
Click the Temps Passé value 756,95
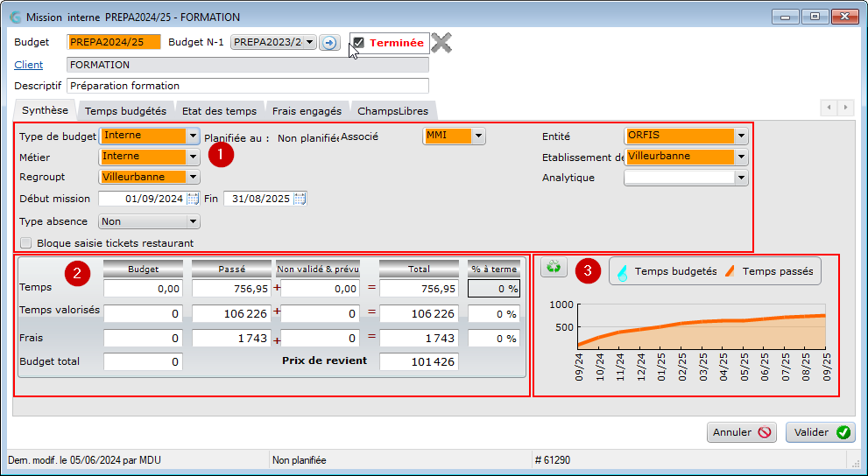click(231, 289)
